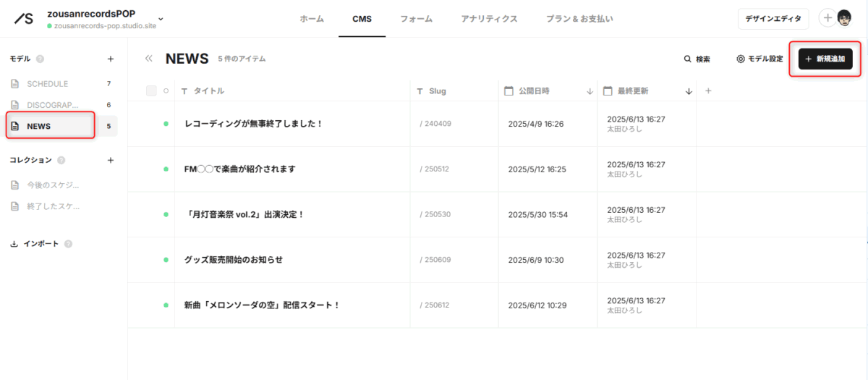Toggle publish status dot for FM○○で楽曲が紹介されます

[x=166, y=169]
